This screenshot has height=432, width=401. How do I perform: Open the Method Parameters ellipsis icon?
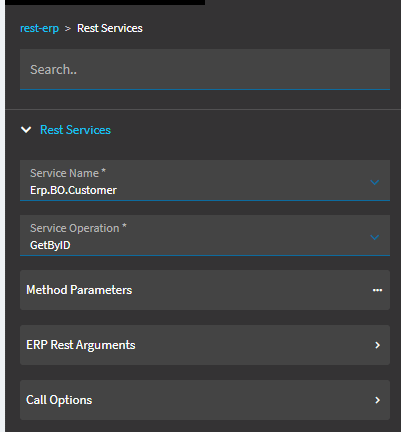coord(377,290)
